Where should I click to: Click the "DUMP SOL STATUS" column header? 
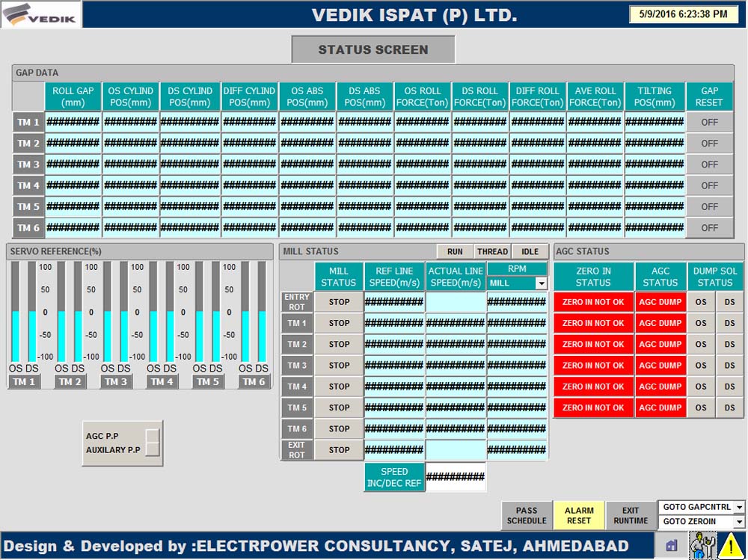[714, 277]
